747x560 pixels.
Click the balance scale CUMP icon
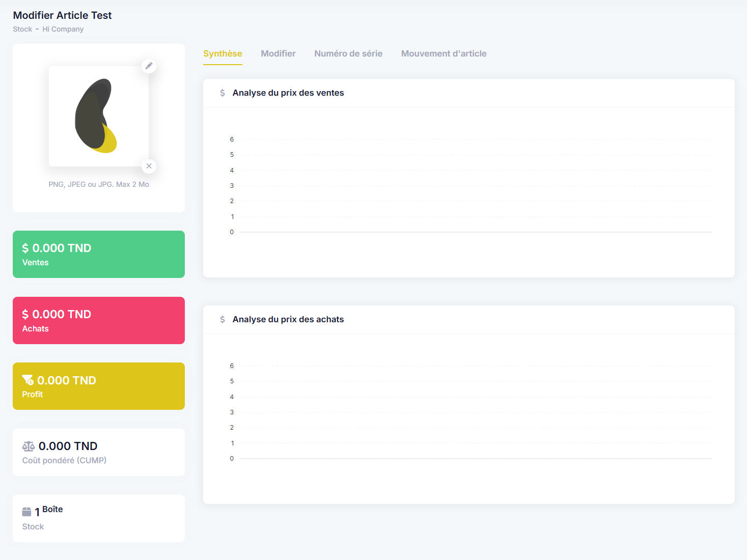click(29, 446)
